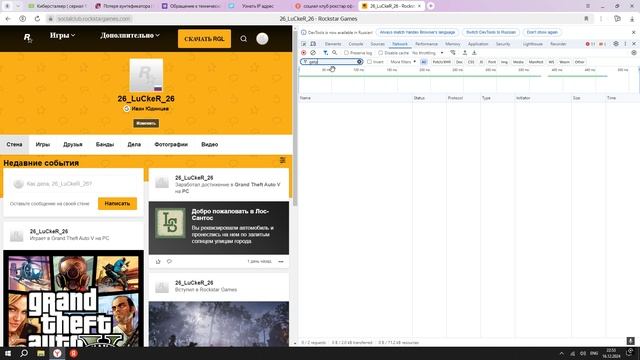Open the user avatar menu in header
This screenshot has height=360, width=640.
click(262, 39)
